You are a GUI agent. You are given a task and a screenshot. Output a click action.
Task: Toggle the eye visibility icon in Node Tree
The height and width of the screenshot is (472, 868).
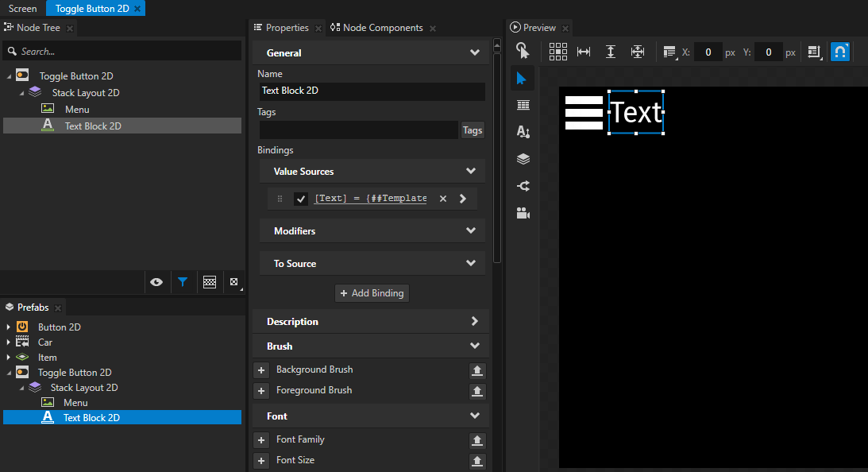(156, 281)
